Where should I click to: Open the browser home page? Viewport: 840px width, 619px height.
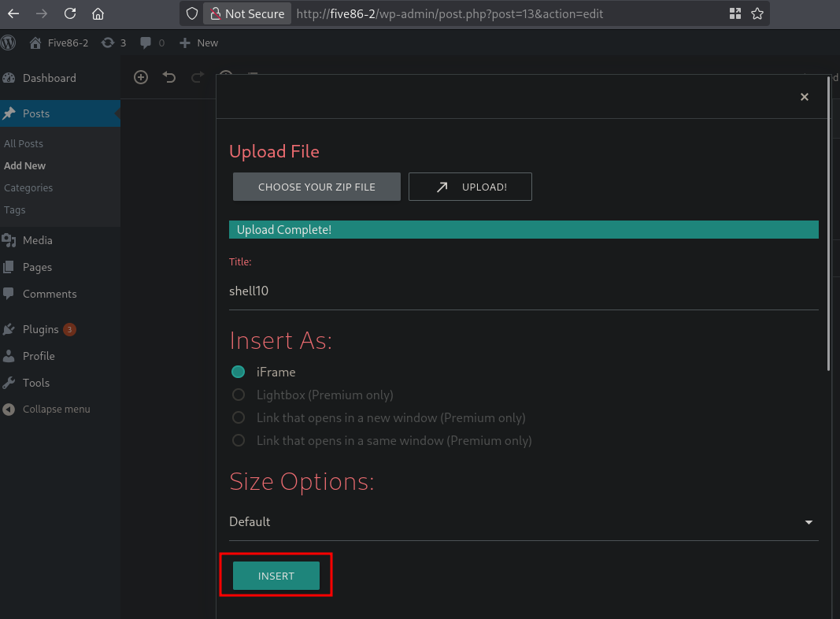click(x=98, y=14)
